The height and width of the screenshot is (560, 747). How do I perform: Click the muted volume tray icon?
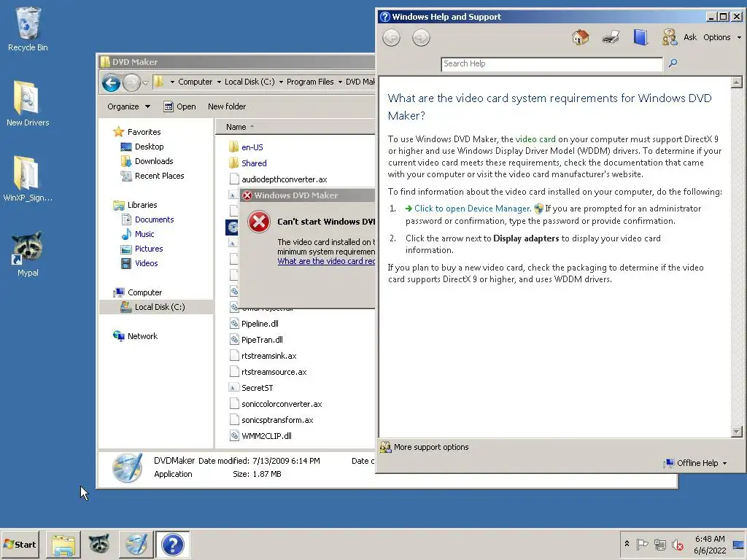coord(677,544)
